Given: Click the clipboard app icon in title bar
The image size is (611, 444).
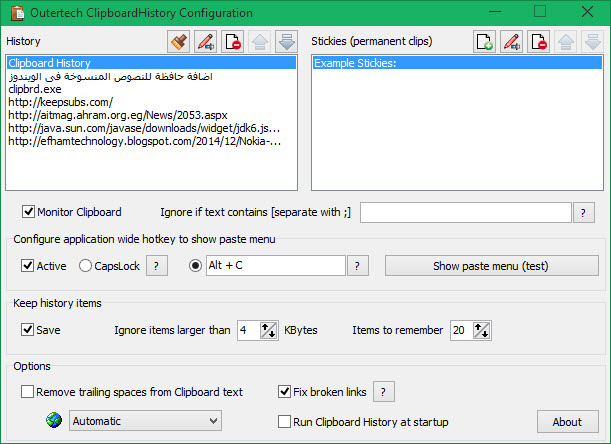Looking at the screenshot, I should point(17,12).
